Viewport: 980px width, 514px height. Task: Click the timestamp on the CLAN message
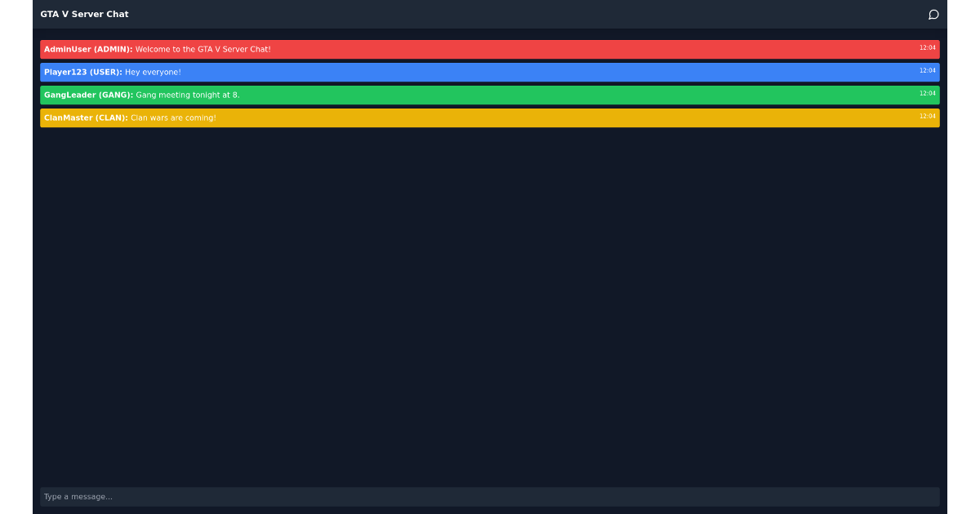(x=928, y=116)
